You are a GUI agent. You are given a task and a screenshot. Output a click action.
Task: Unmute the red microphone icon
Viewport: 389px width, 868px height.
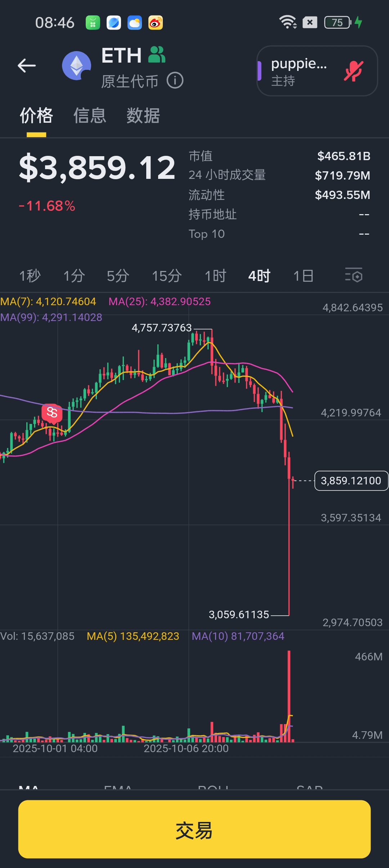354,71
